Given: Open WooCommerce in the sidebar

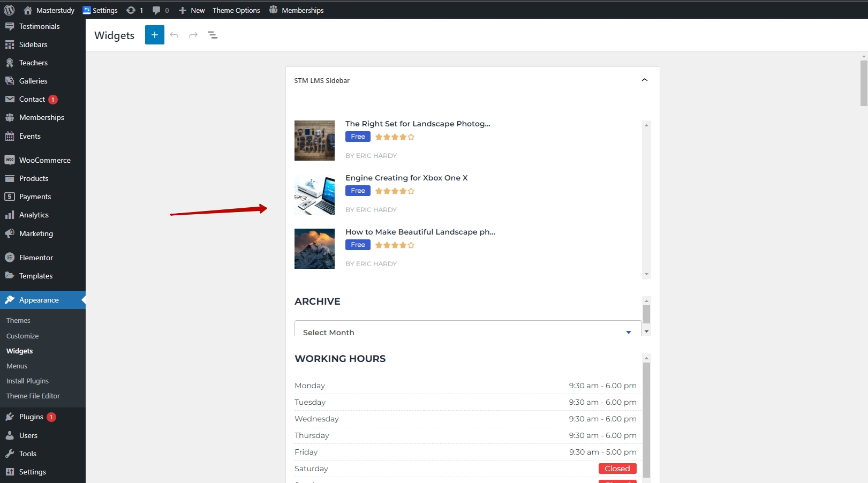Looking at the screenshot, I should pyautogui.click(x=44, y=160).
